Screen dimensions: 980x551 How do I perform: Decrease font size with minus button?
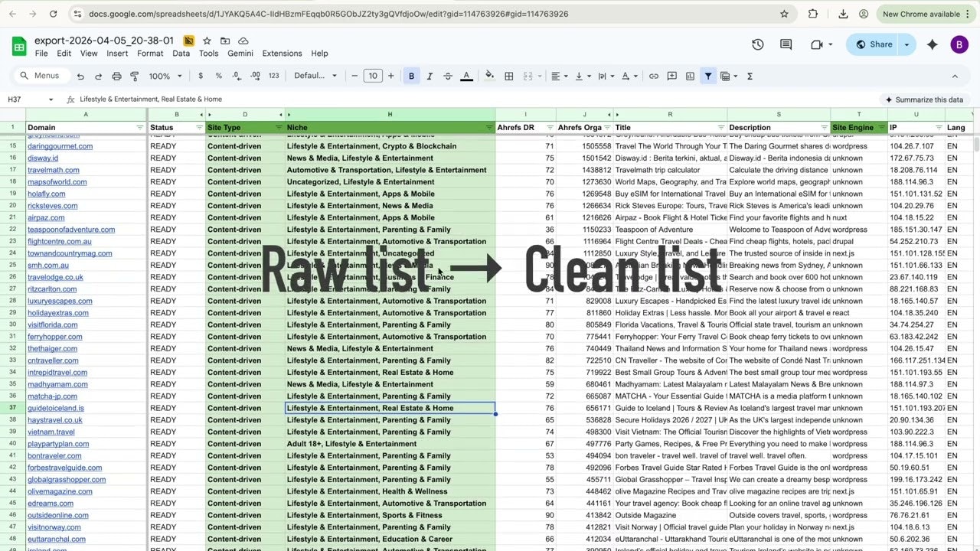point(354,76)
